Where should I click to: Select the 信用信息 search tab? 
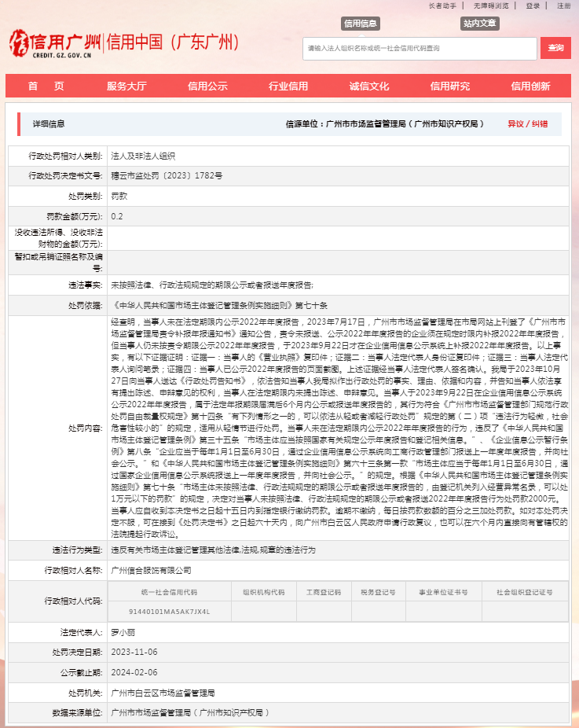coord(360,24)
